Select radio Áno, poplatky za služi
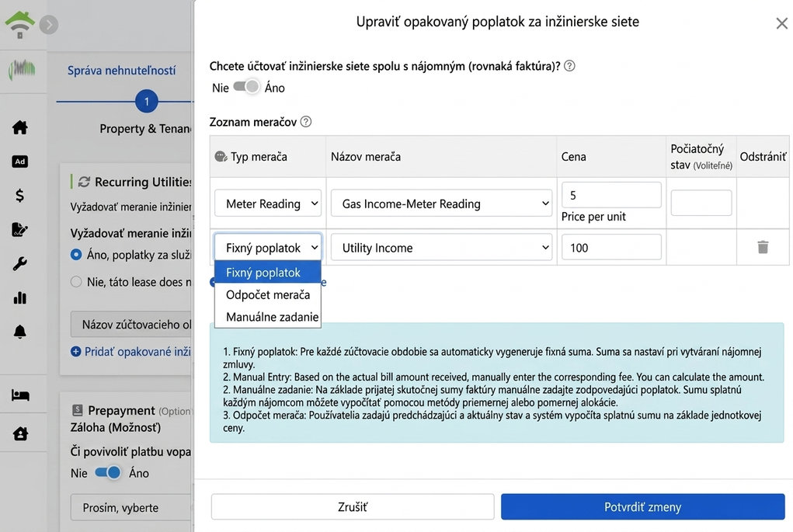Image resolution: width=793 pixels, height=532 pixels. click(76, 255)
